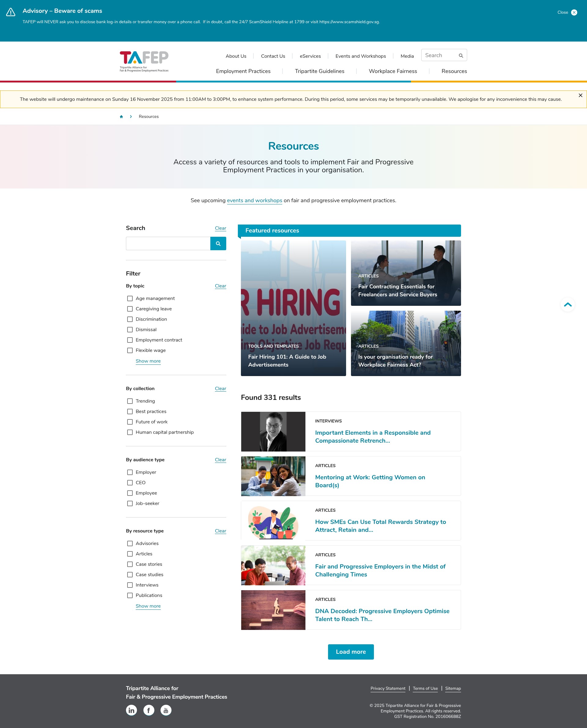Clear the By collection filters
587x728 pixels.
click(220, 389)
